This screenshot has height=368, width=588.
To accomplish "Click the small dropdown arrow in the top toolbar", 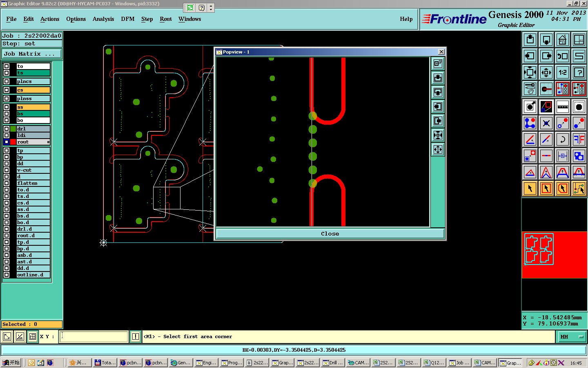I will tap(211, 8).
